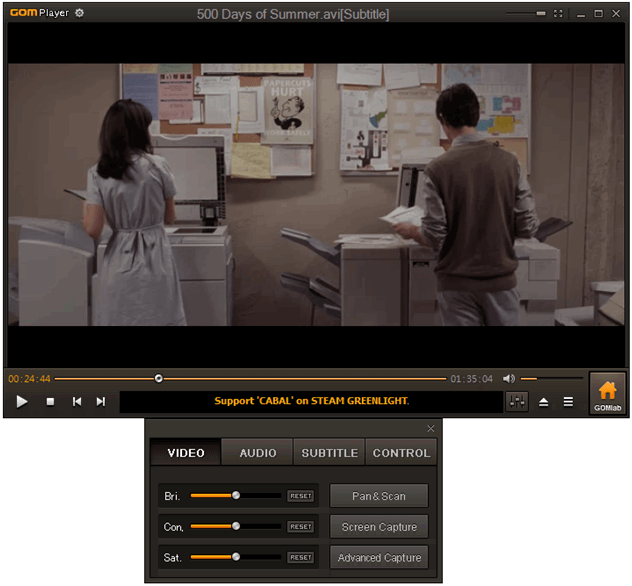The image size is (632, 586).
Task: Click the Screen Capture button
Action: pos(379,527)
